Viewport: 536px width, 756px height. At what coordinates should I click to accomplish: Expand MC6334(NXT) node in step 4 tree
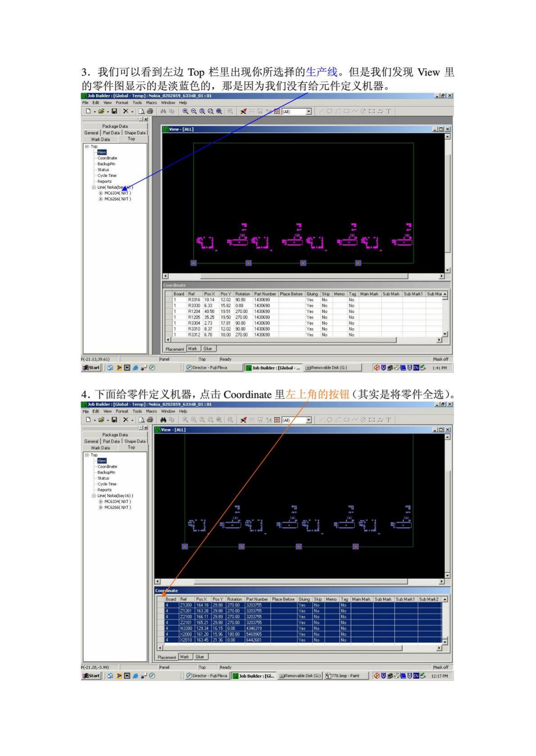(x=101, y=501)
